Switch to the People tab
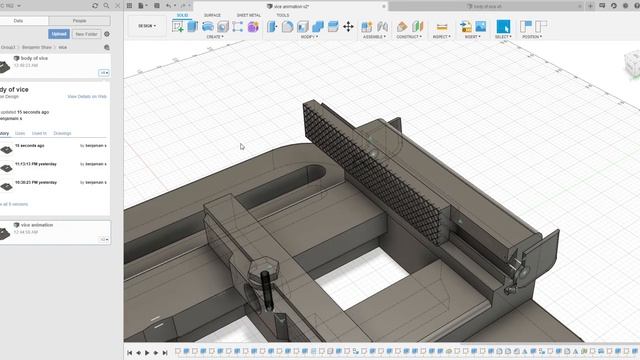This screenshot has height=360, width=640. (79, 21)
